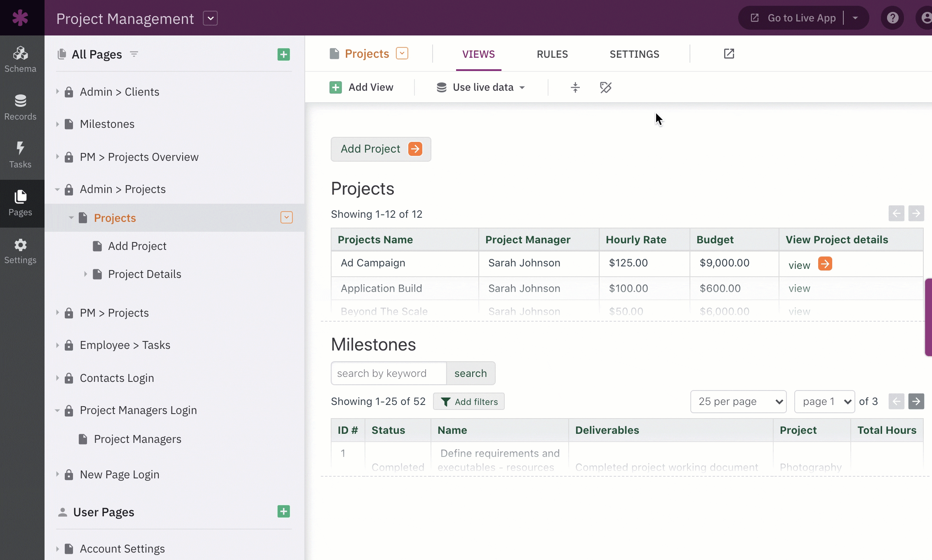Go to previous Projects table page
The height and width of the screenshot is (560, 932).
896,213
